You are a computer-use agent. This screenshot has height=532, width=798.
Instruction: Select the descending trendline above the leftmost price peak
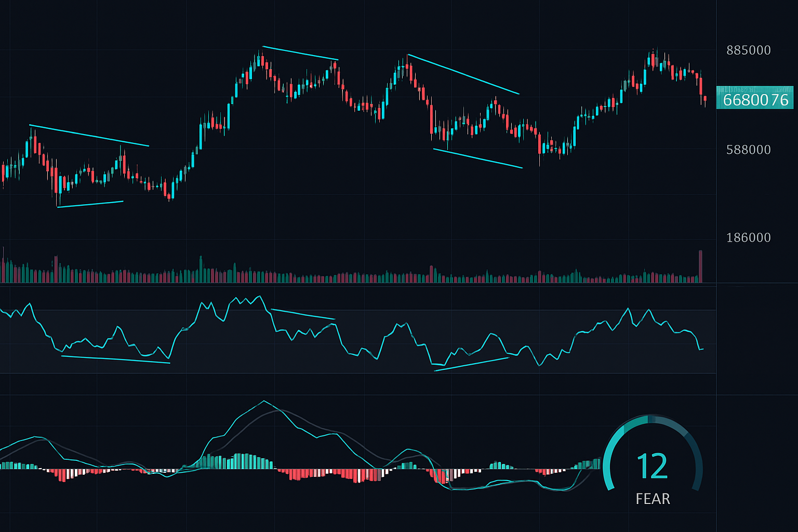(89, 135)
